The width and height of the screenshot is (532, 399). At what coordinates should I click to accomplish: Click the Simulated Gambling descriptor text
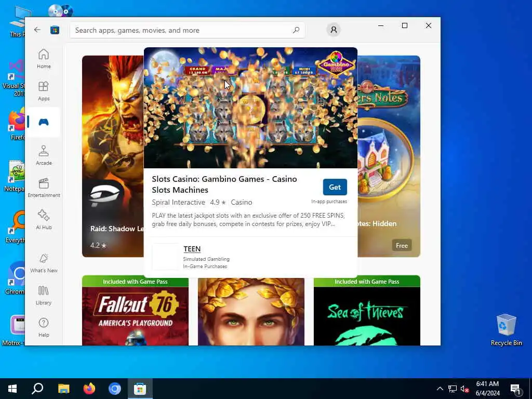(206, 259)
